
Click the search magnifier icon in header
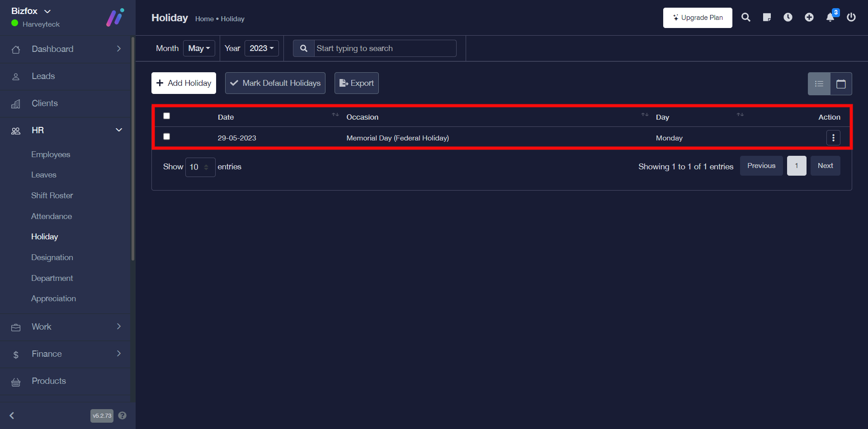(746, 18)
